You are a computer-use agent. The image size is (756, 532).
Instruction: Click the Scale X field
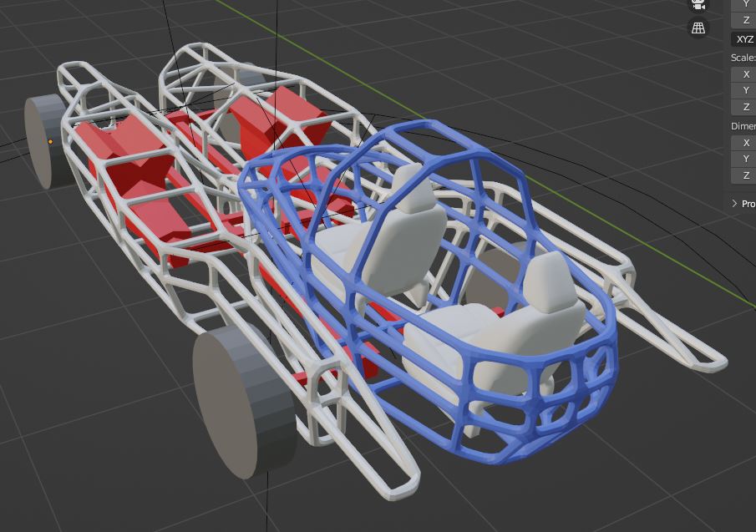point(743,74)
